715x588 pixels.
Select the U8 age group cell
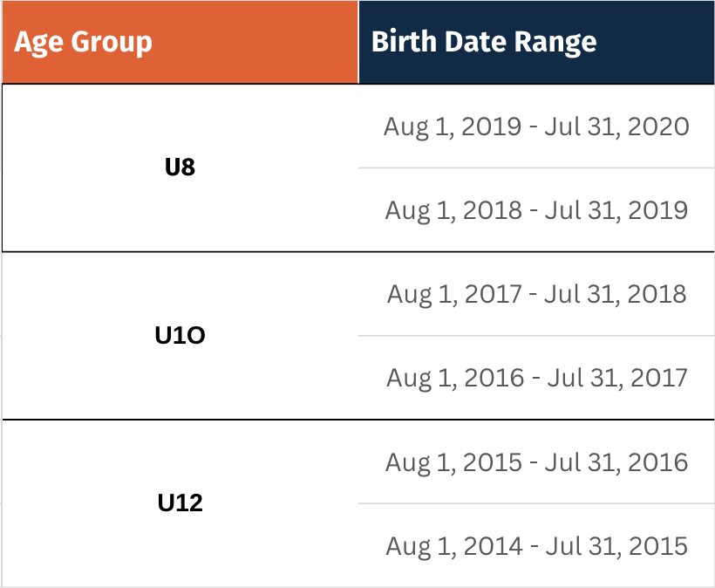tap(180, 168)
